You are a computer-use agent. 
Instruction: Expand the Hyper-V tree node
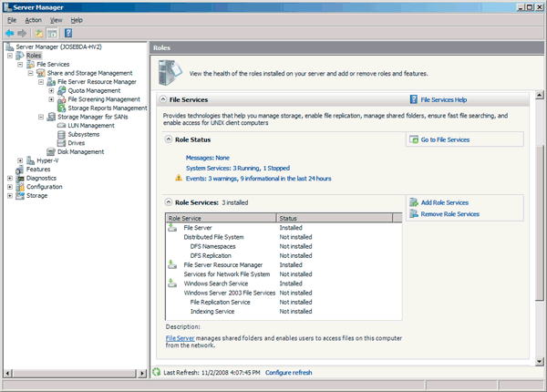20,160
